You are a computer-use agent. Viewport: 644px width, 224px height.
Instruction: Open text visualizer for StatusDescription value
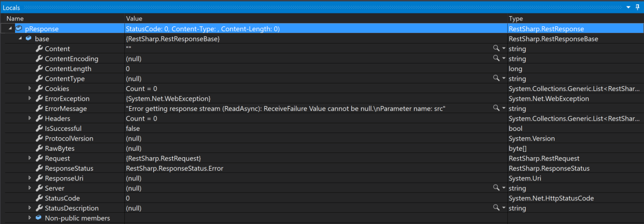click(496, 208)
